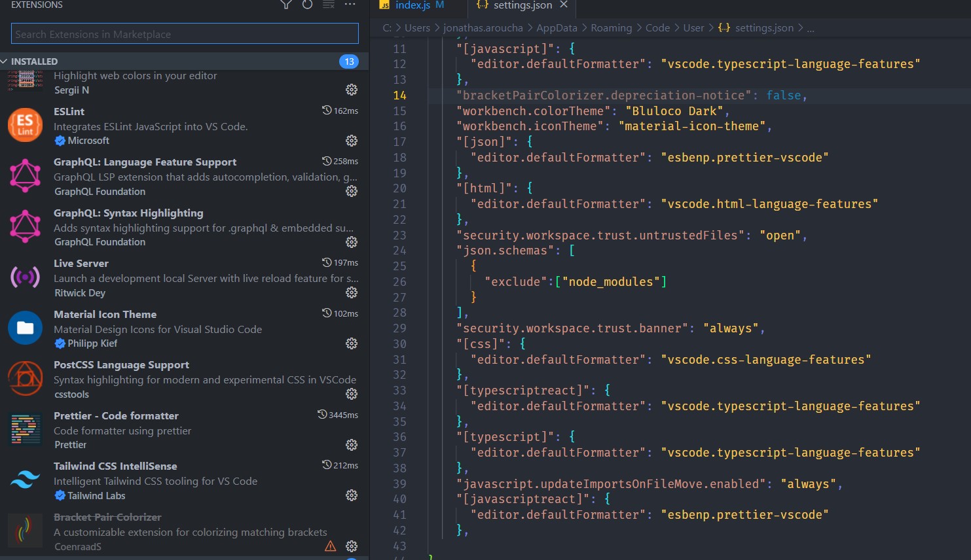The image size is (971, 560).
Task: Click line number 14 in the gutter
Action: (399, 96)
